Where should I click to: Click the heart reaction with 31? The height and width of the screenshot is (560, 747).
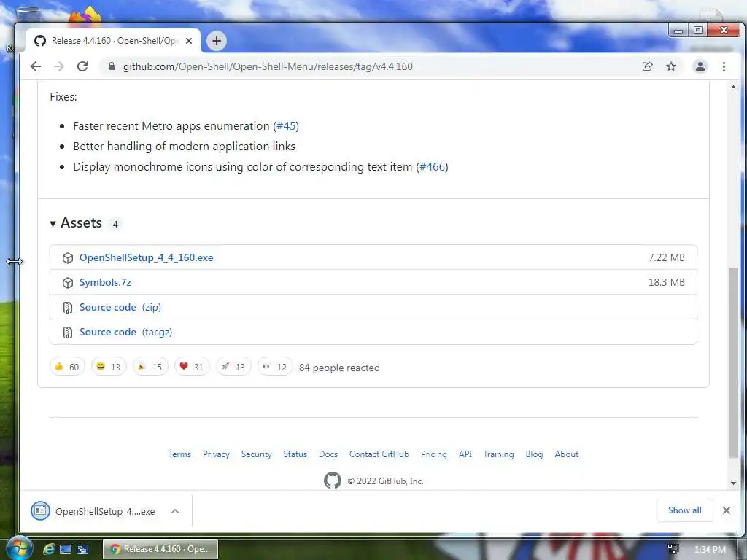192,367
